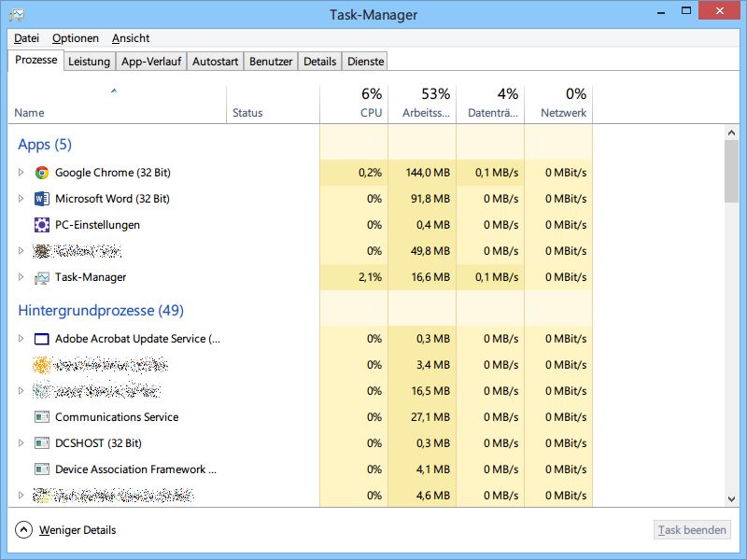Switch to the Autostart tab
The image size is (747, 560).
tap(215, 62)
